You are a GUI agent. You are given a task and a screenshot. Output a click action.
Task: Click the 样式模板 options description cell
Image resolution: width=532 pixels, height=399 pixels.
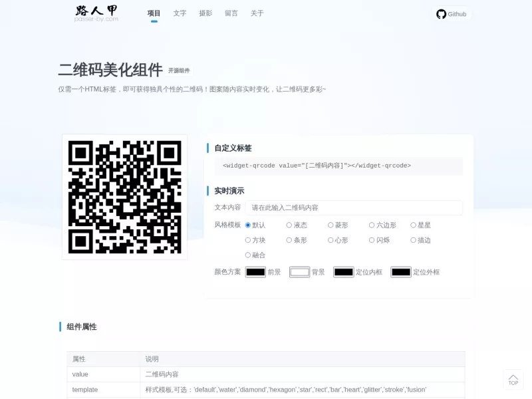click(x=303, y=390)
